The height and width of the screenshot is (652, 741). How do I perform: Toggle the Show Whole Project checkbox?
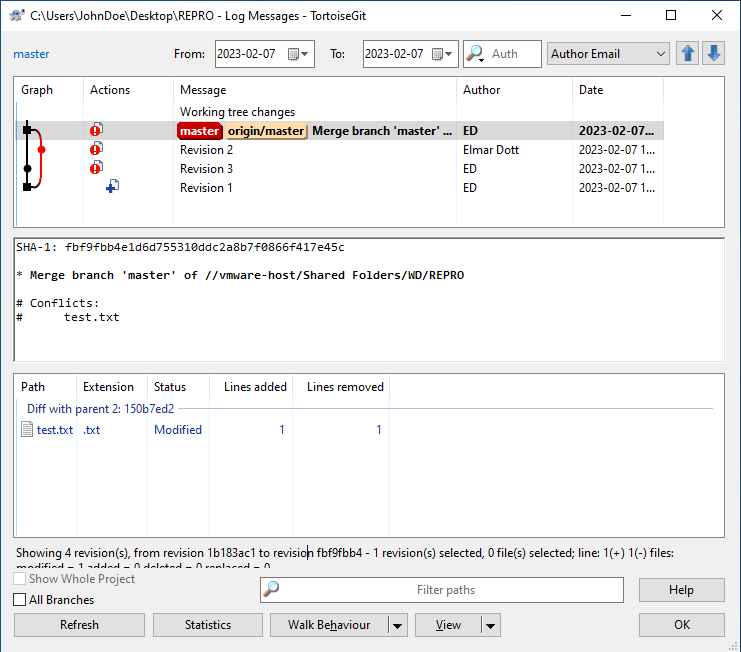pos(20,579)
